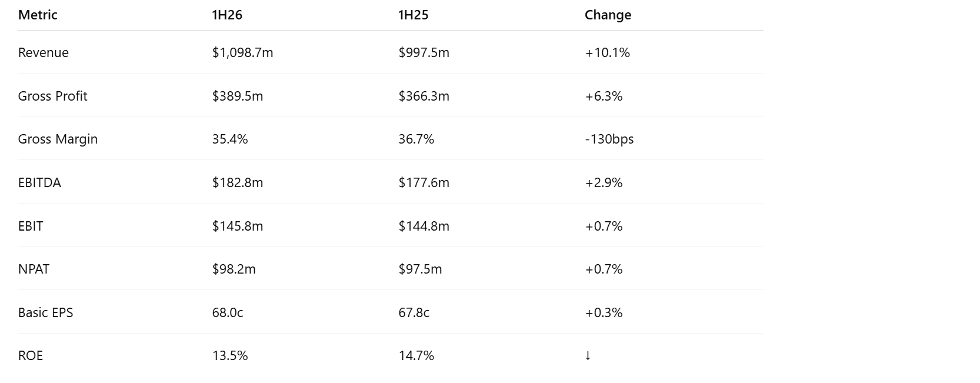The image size is (980, 383).
Task: Click the 1H25 column header
Action: [x=413, y=15]
